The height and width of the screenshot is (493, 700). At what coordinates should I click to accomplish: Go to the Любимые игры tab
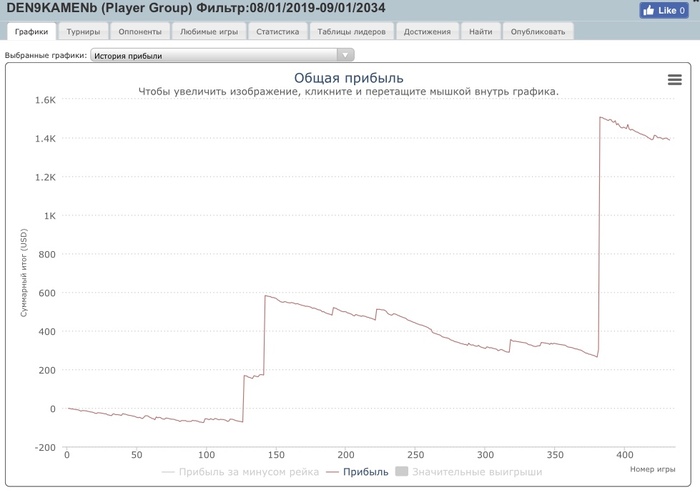[x=209, y=32]
